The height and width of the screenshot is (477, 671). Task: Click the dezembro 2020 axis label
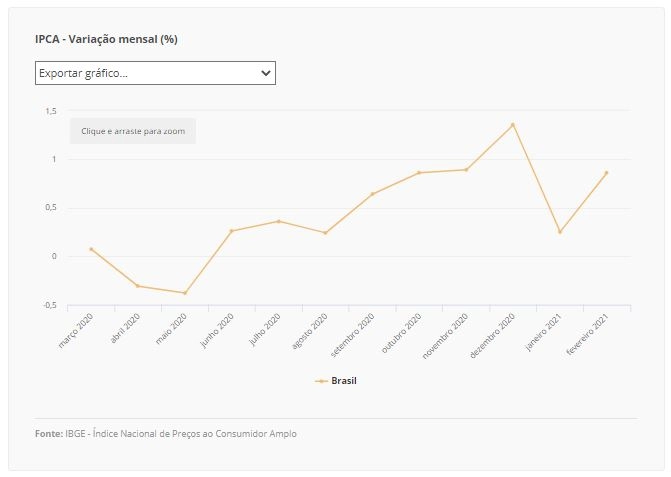[x=492, y=336]
